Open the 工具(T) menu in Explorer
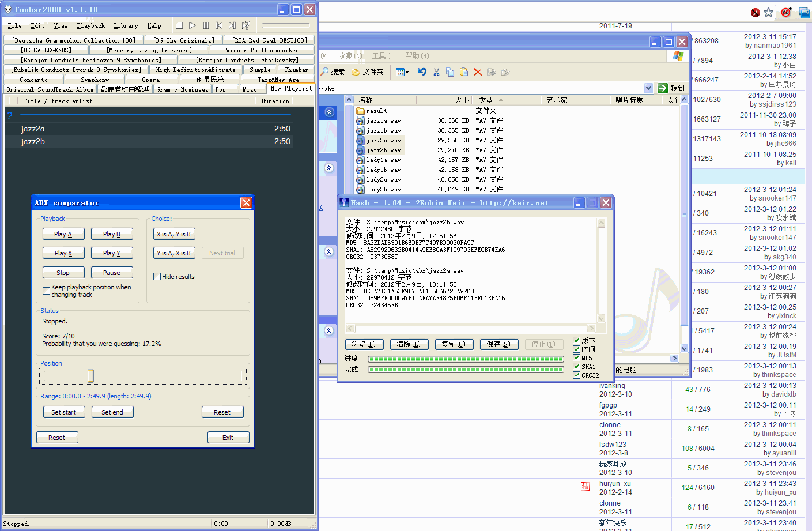 point(384,56)
